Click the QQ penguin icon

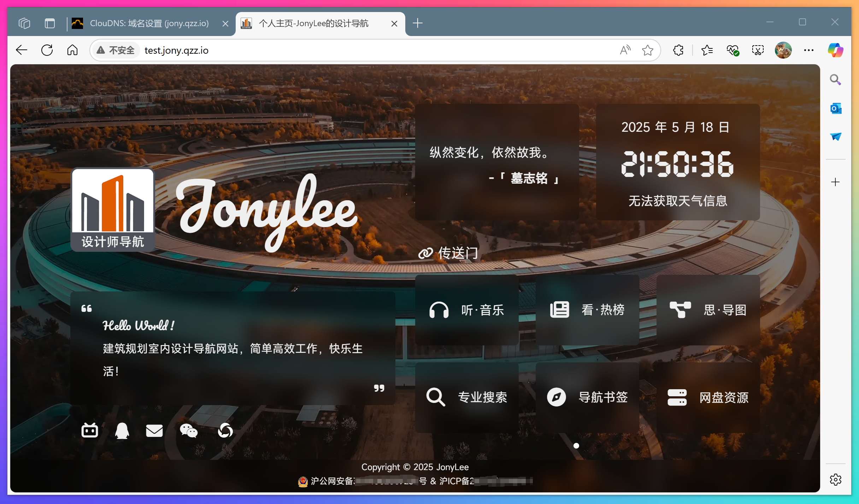coord(122,431)
